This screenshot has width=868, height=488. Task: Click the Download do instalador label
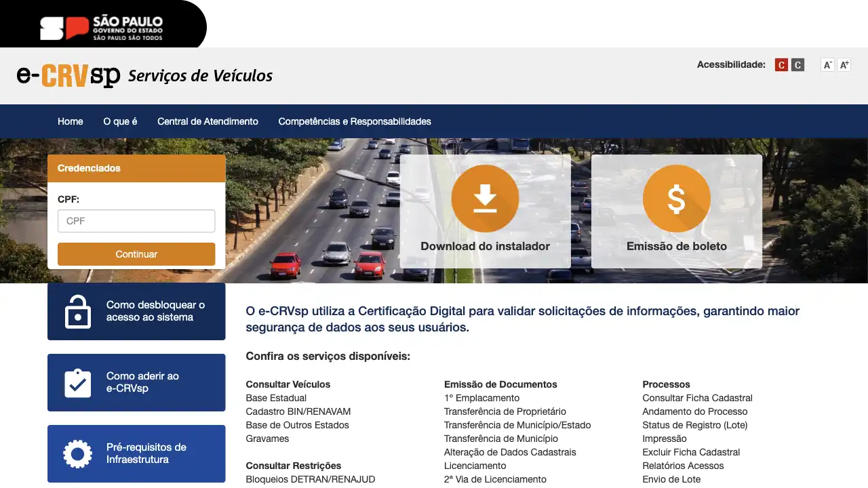(x=485, y=246)
